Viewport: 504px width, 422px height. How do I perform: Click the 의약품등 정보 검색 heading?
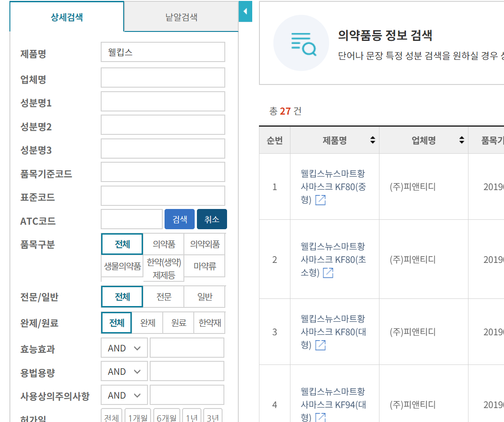point(385,35)
